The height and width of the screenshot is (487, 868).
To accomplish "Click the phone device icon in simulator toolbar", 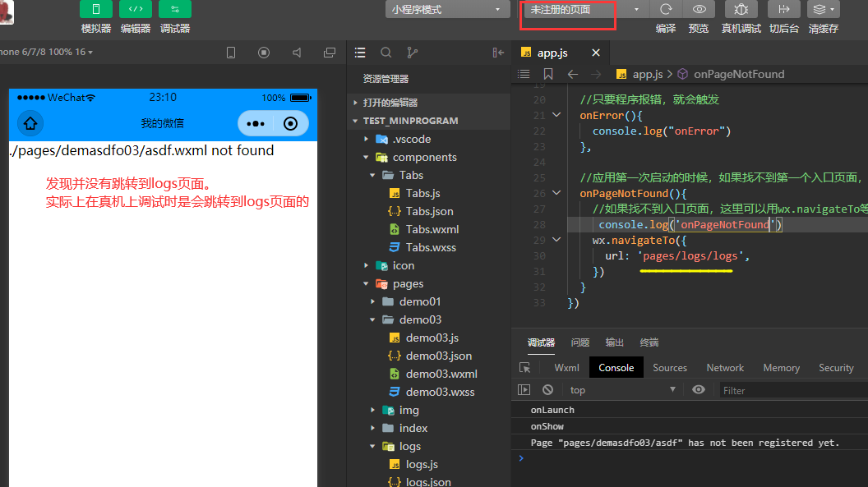I will 231,53.
